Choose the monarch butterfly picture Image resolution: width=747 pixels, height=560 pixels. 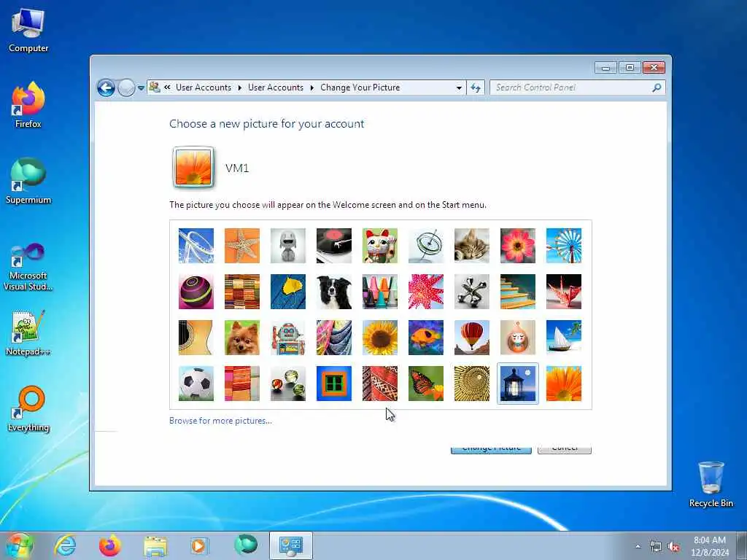426,384
